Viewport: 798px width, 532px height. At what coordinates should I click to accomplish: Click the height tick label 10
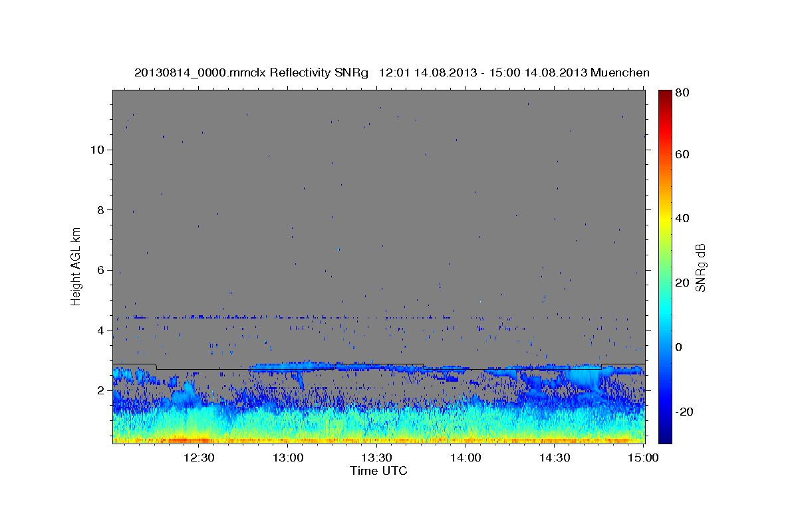pos(96,150)
